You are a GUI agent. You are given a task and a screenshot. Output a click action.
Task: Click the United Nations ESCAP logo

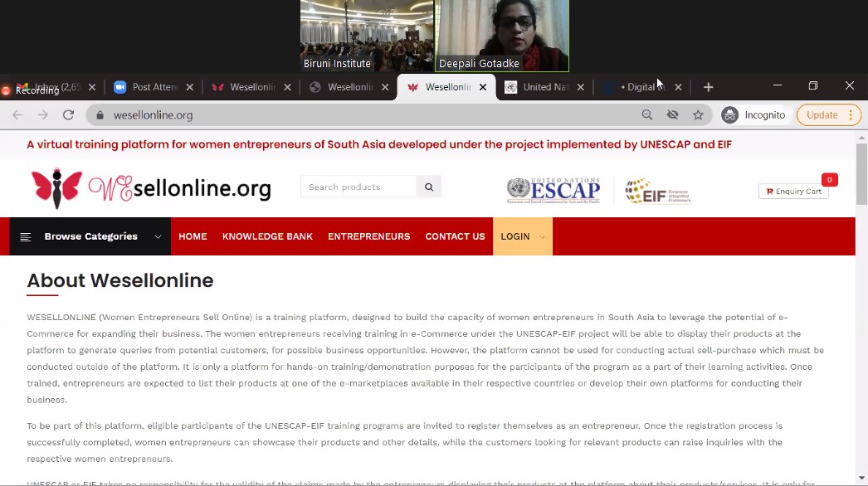[553, 191]
